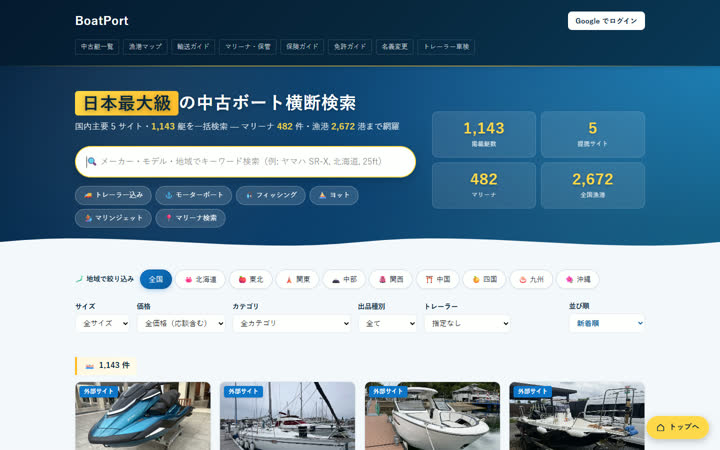Click the 1,143 掲載艇数 stat card
This screenshot has width=720, height=450.
point(484,134)
